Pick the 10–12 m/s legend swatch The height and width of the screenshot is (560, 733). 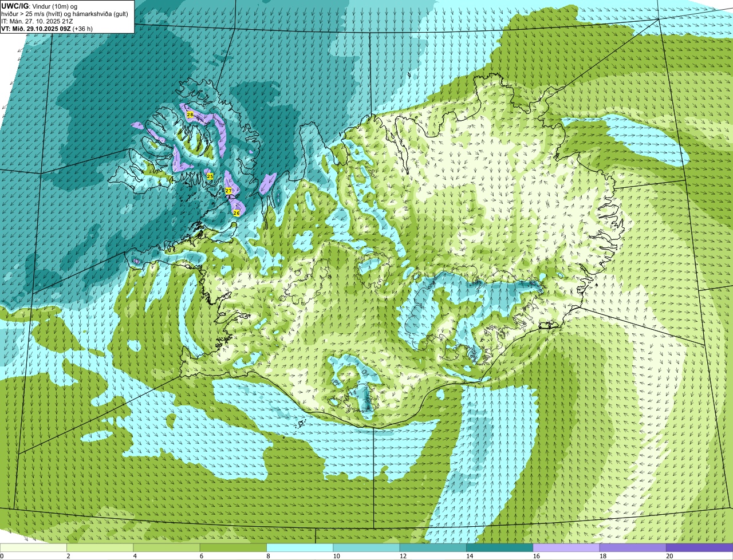(366, 547)
